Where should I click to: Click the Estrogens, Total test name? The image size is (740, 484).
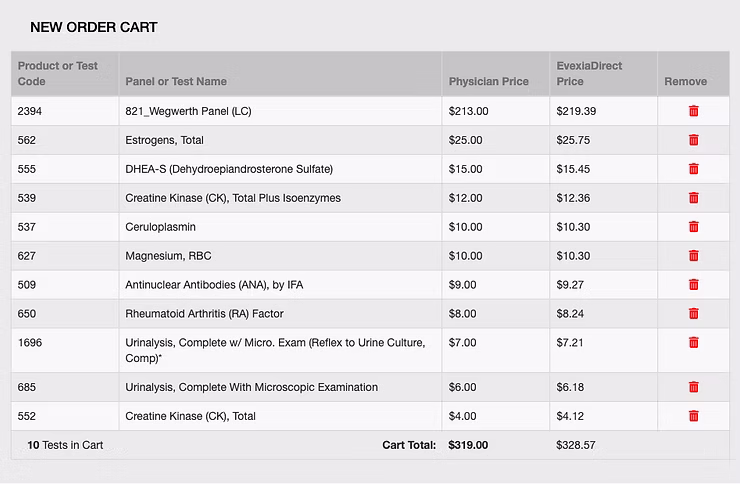click(x=164, y=141)
